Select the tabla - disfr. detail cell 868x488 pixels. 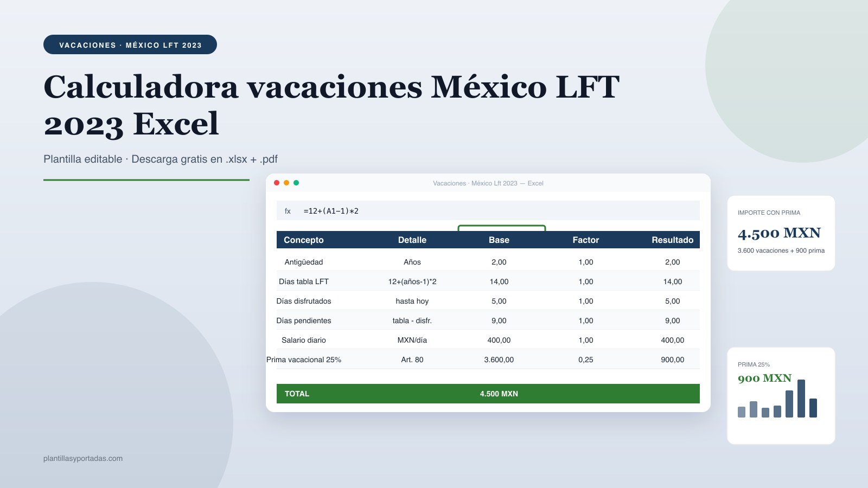tap(412, 320)
